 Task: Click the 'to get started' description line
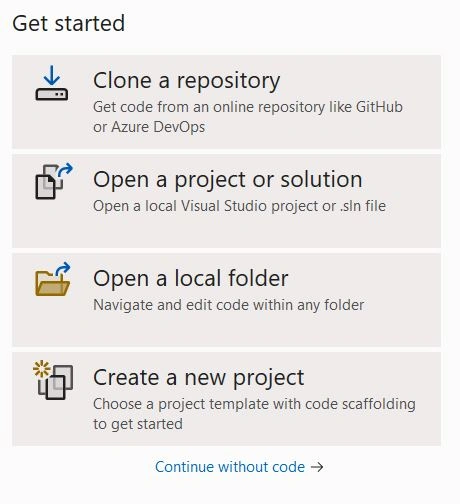click(x=138, y=424)
